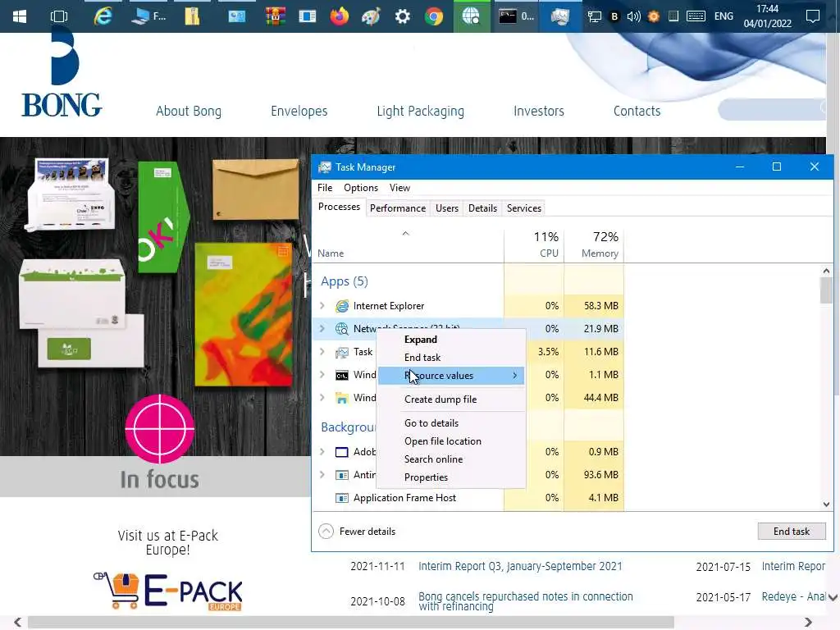The width and height of the screenshot is (840, 630).
Task: Click the E-Pack Europe logo
Action: 168,591
